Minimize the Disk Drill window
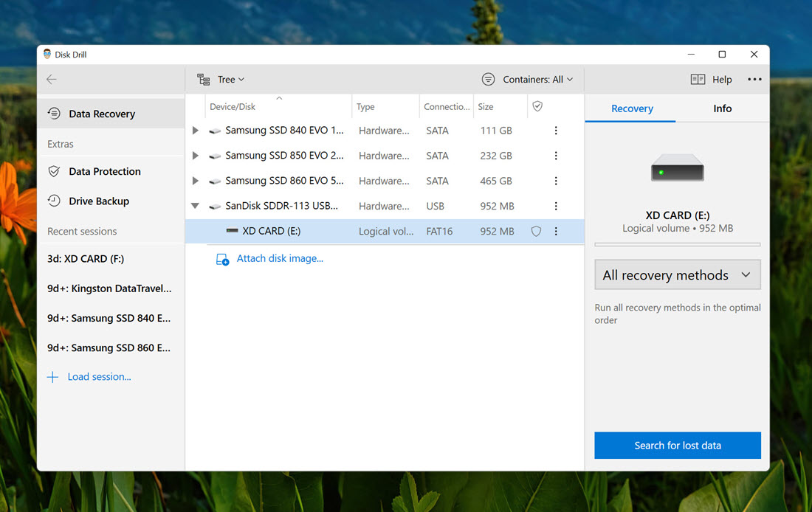 [691, 54]
